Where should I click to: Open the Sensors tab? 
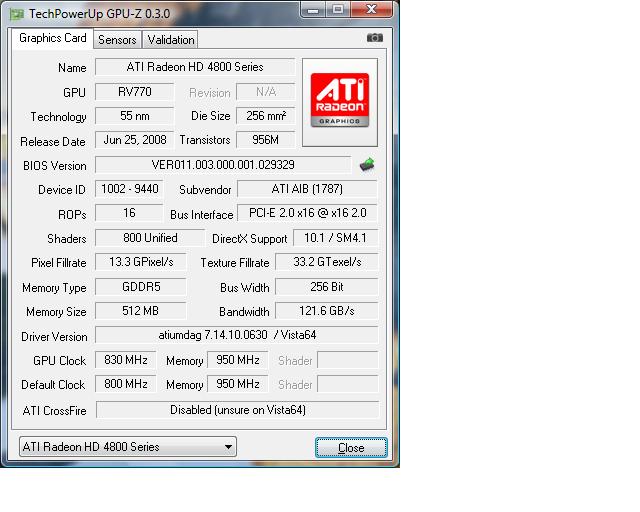pos(117,40)
